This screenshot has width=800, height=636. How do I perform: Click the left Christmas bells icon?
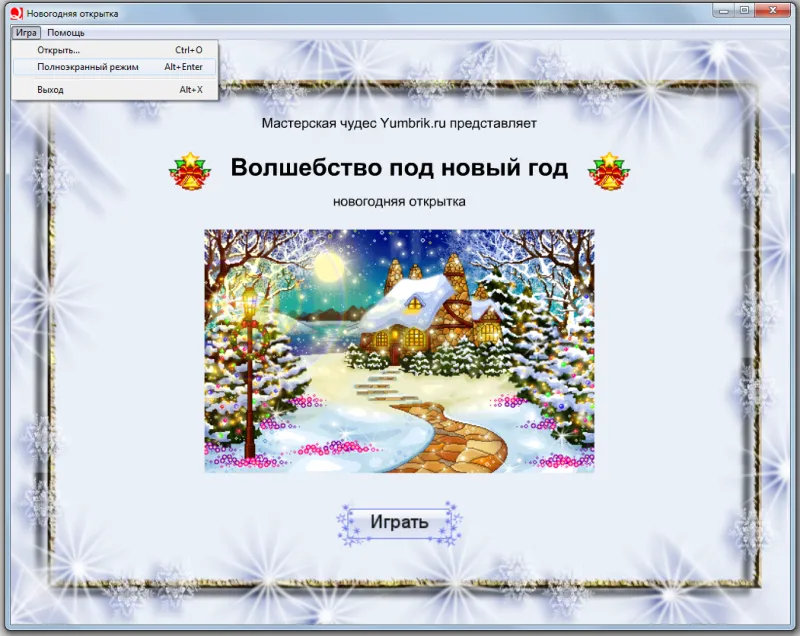click(190, 171)
